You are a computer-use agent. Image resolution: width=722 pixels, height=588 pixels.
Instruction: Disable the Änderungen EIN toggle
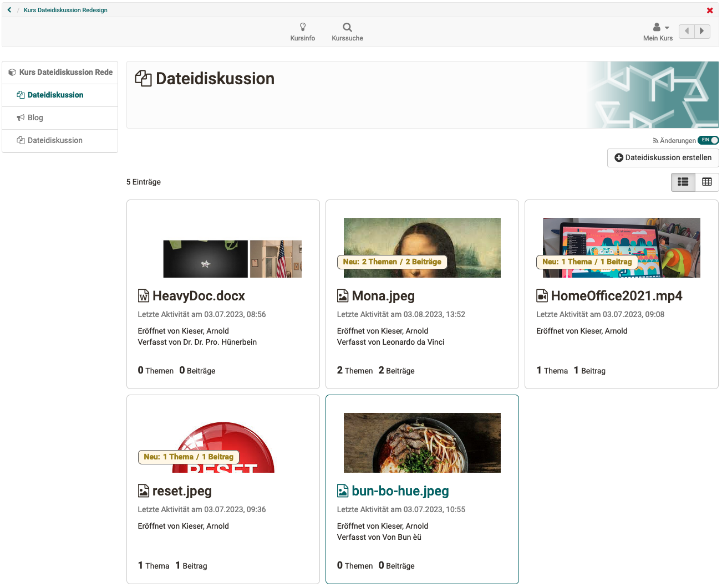[x=708, y=140]
